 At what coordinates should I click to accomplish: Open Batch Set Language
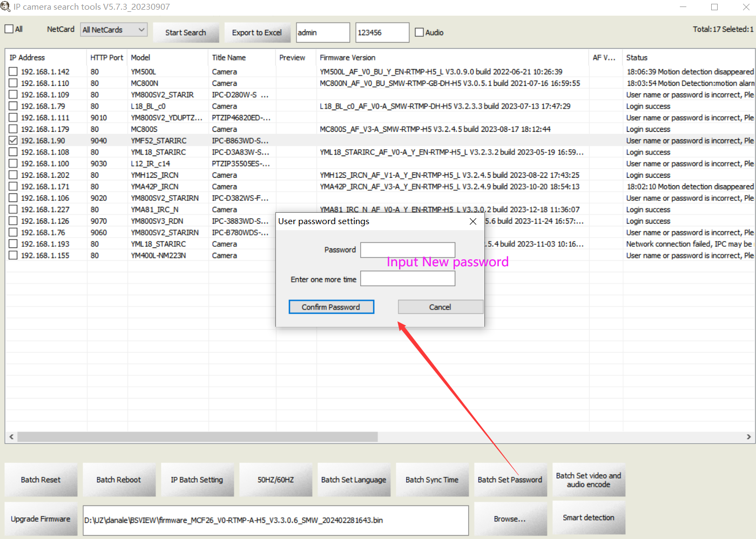point(353,480)
